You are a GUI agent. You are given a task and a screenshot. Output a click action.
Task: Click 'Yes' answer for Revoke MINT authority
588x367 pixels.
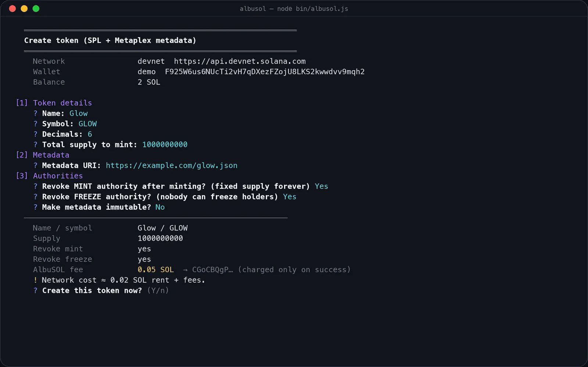321,186
